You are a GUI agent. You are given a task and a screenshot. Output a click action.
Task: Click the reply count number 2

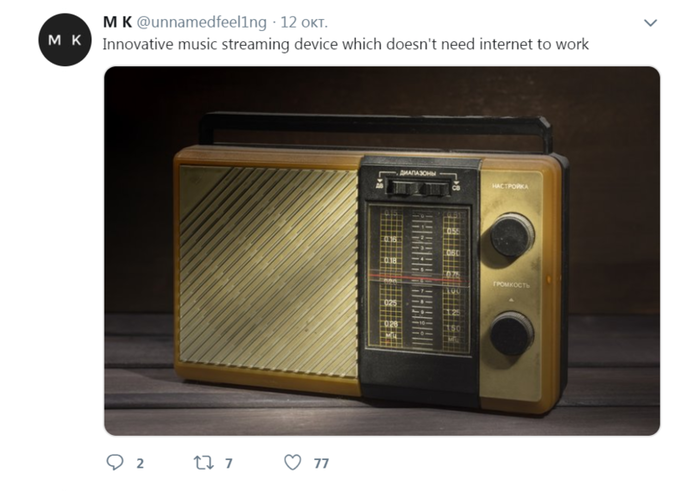pyautogui.click(x=140, y=463)
